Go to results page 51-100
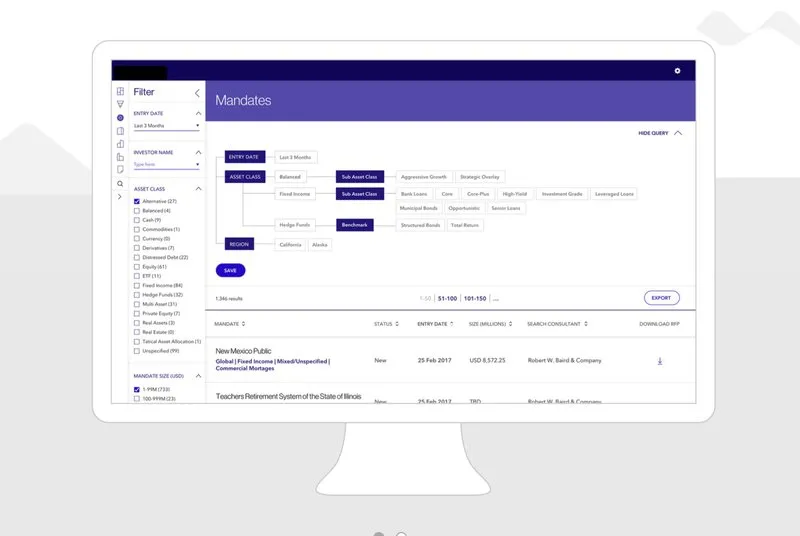800x536 pixels. coord(447,298)
